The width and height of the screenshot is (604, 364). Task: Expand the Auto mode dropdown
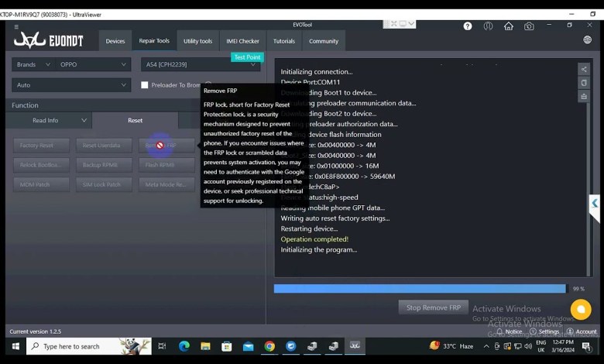(70, 85)
